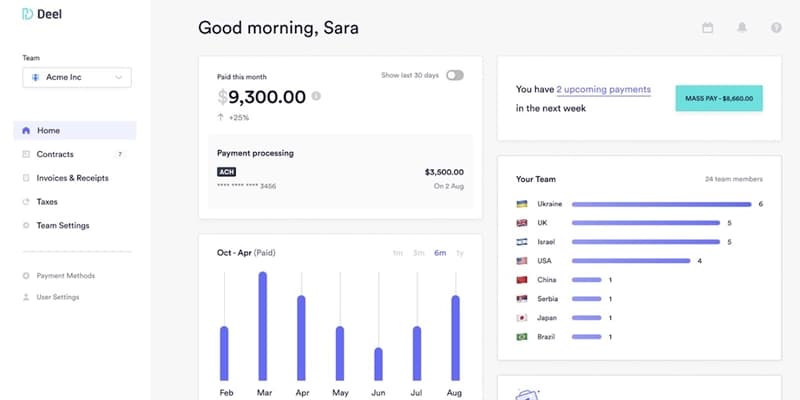Go to Invoices & Receipts
The image size is (800, 400).
pyautogui.click(x=74, y=178)
